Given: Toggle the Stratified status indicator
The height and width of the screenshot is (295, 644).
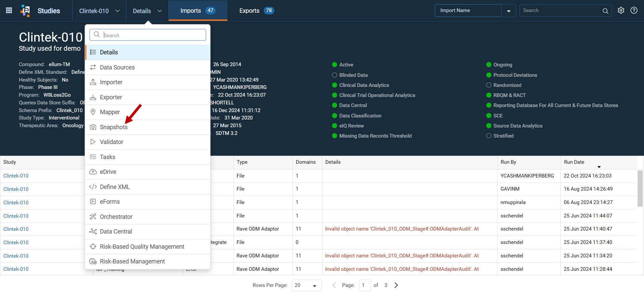Looking at the screenshot, I should [x=489, y=136].
